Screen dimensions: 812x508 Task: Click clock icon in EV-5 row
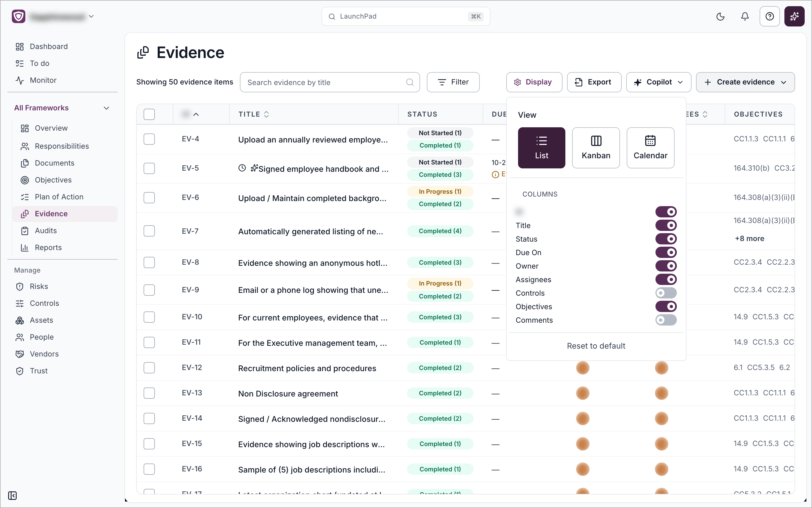(242, 168)
